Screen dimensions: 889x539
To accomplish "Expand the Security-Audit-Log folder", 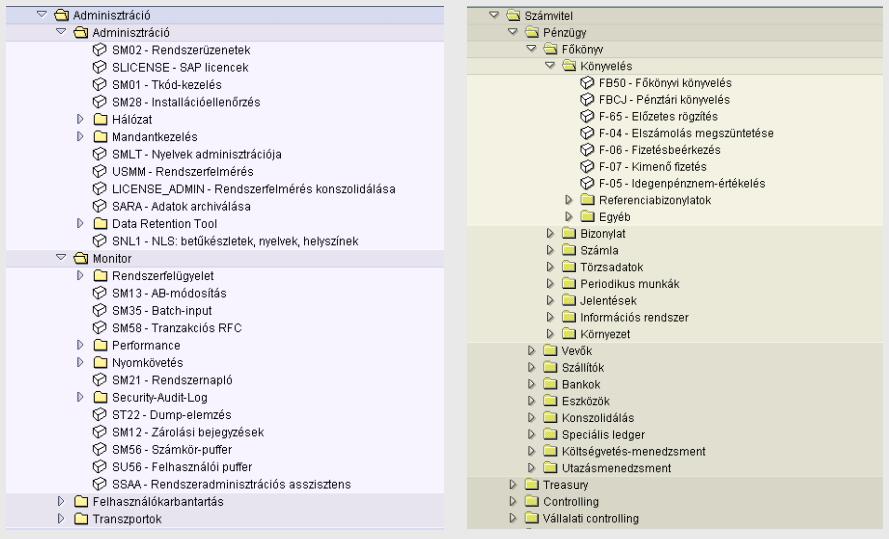I will click(80, 397).
